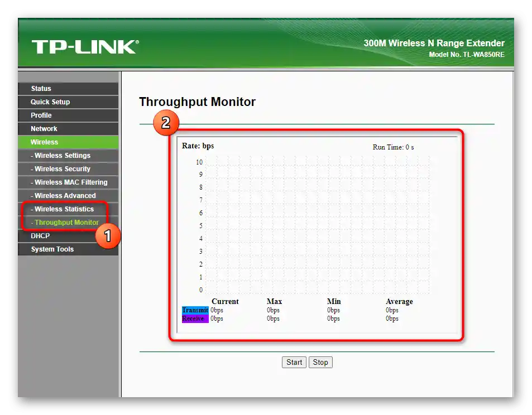Image resolution: width=532 pixels, height=415 pixels.
Task: Click the TP-LINK logo
Action: click(x=85, y=47)
